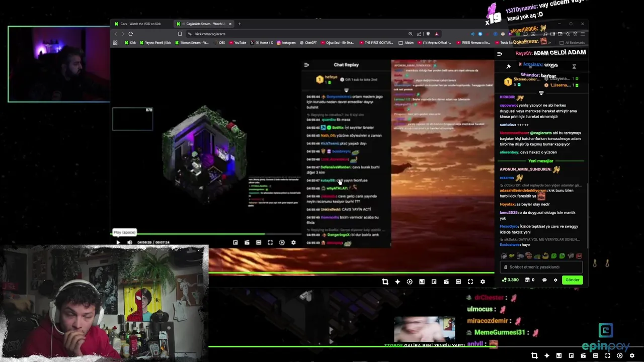This screenshot has height=362, width=644.
Task: Toggle fullscreen on outer stream player
Action: (x=470, y=282)
